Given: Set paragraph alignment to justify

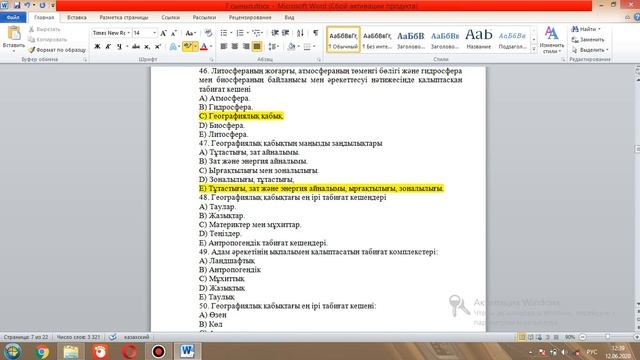Looking at the screenshot, I should (x=257, y=47).
